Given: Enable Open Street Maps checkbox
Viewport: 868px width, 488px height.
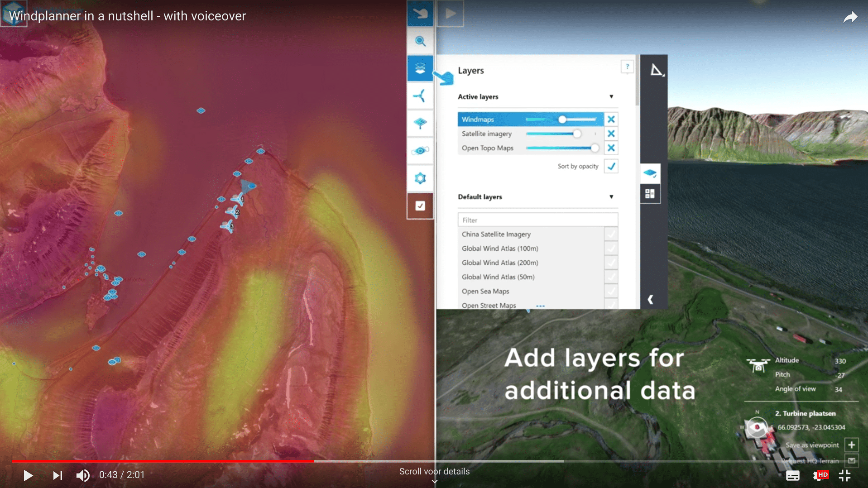Looking at the screenshot, I should coord(611,305).
